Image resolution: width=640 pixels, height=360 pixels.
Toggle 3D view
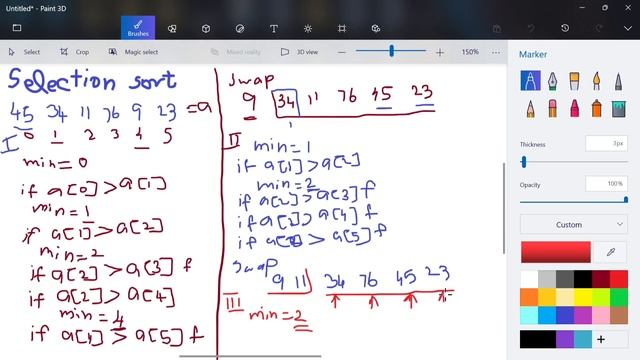(x=299, y=52)
